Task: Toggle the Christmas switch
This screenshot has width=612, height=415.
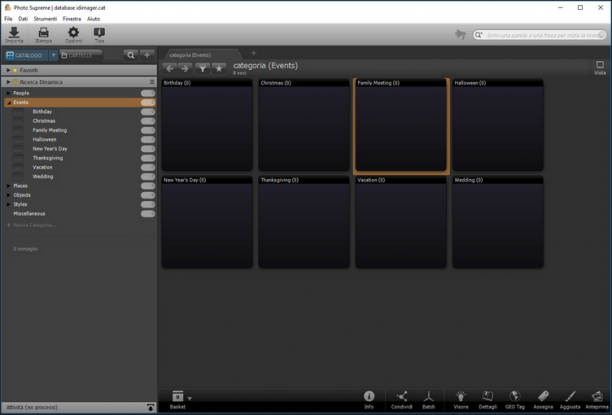Action: pyautogui.click(x=148, y=121)
